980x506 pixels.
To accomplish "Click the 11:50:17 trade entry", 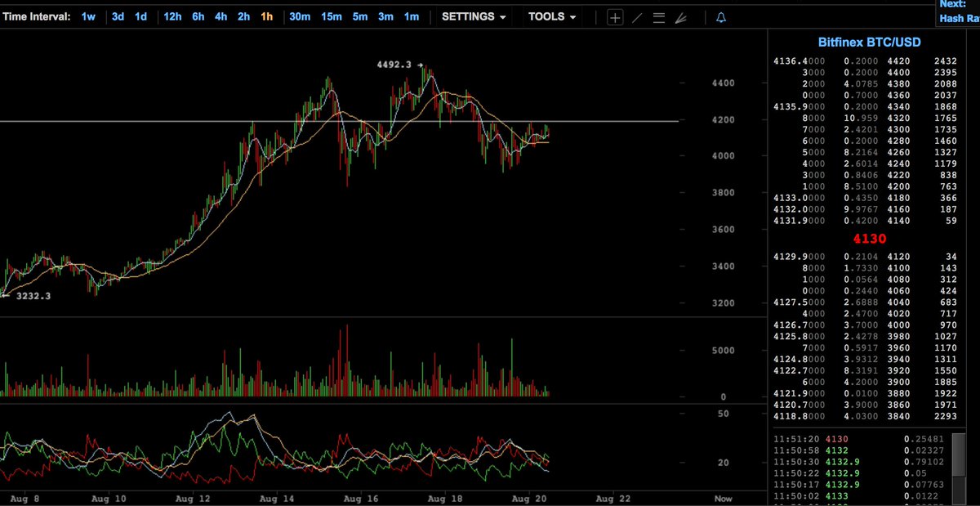I will pos(860,485).
